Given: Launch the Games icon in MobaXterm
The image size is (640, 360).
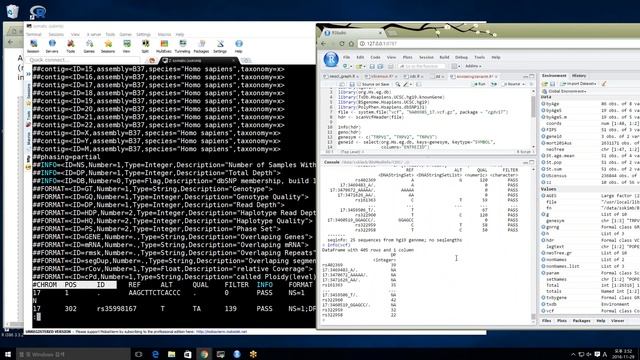Looking at the screenshot, I should [89, 46].
